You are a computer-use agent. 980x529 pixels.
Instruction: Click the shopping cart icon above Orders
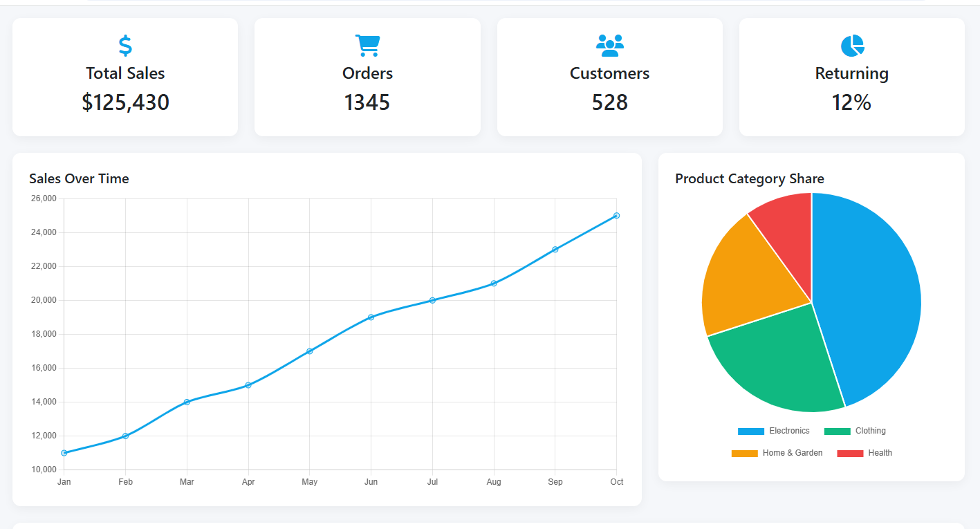[367, 46]
